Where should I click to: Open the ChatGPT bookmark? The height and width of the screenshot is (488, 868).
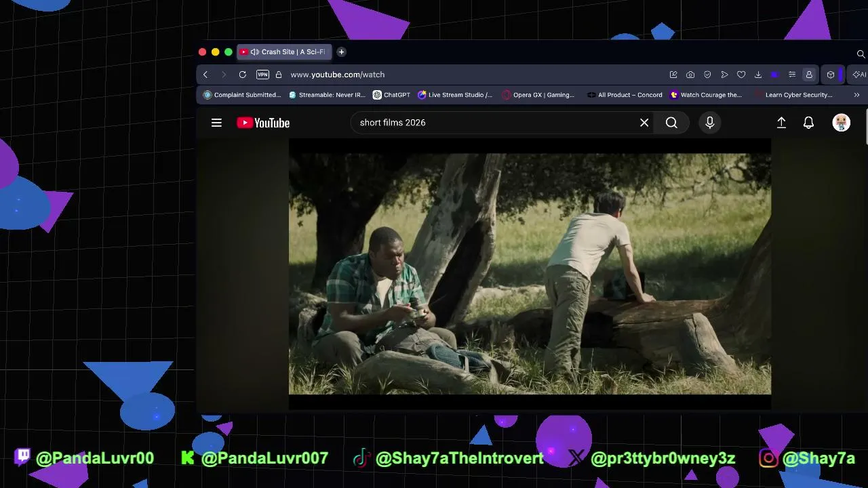point(392,95)
